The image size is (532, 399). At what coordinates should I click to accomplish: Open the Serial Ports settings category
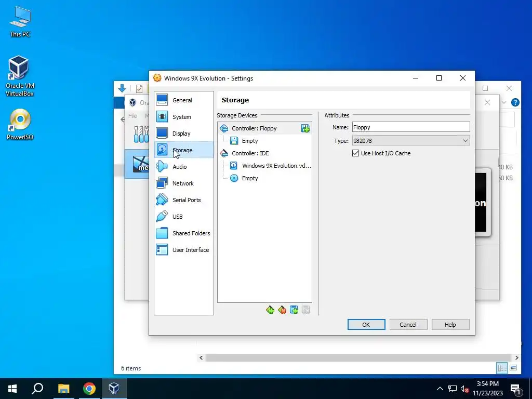point(183,200)
